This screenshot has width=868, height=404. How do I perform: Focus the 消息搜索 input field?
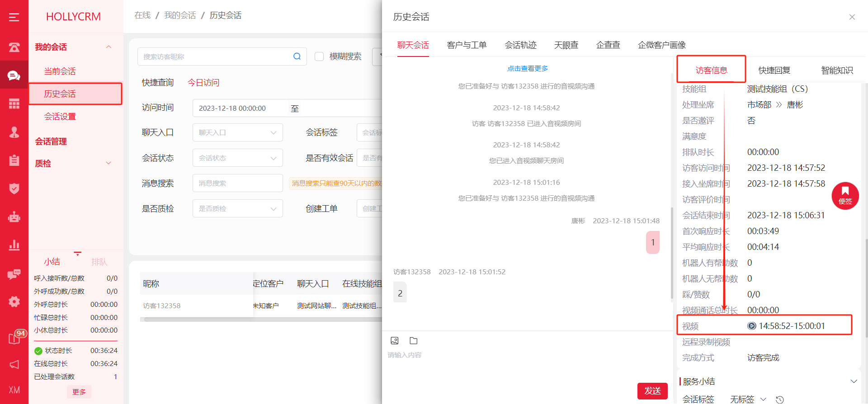pos(237,183)
